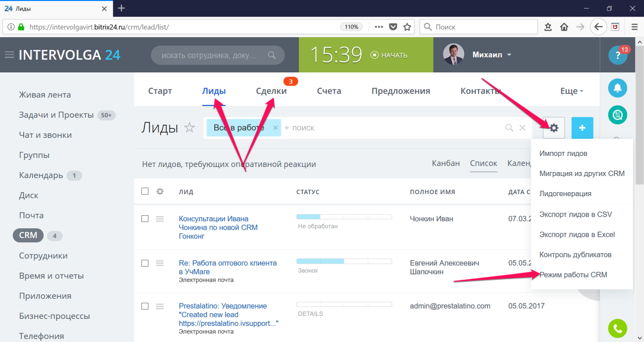Sort by the СТАТУС column header

coord(308,192)
